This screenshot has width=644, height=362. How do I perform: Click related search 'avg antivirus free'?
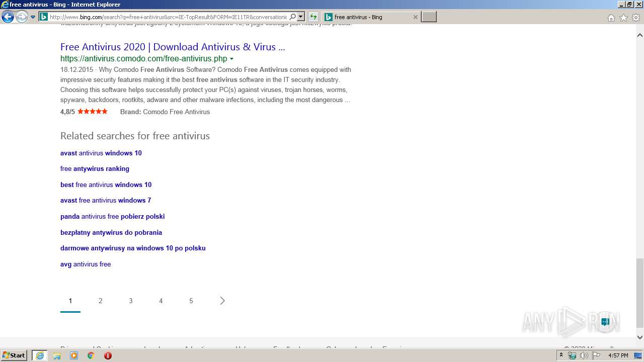86,264
